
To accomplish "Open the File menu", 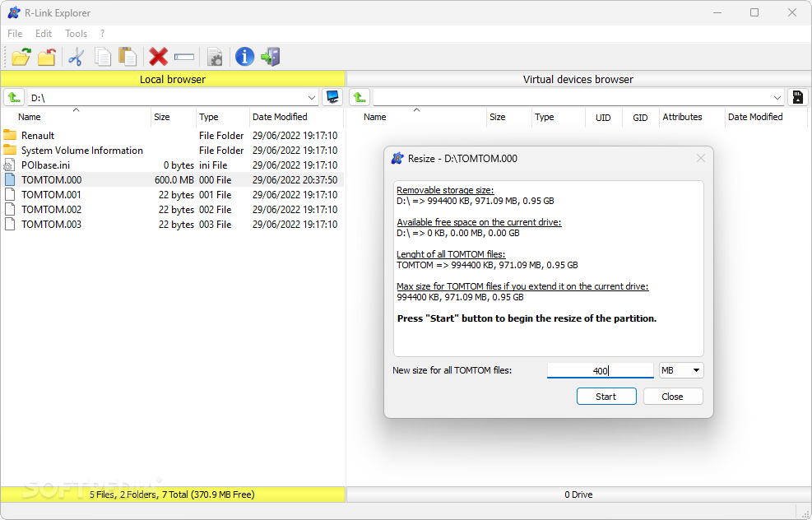I will [x=15, y=34].
